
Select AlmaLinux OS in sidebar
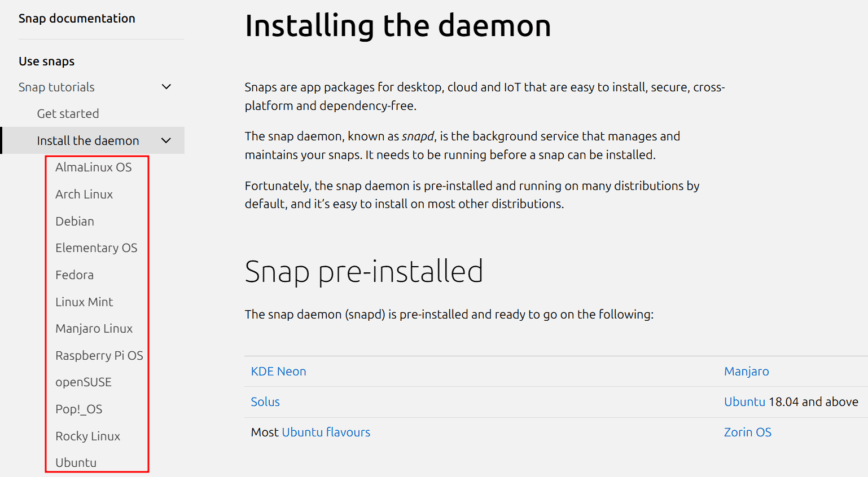coord(93,167)
